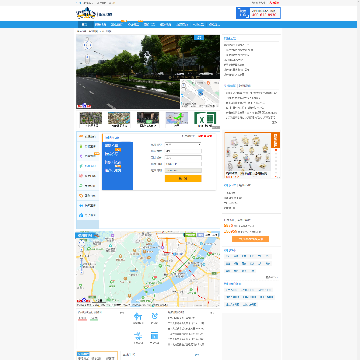Click the orange button in the right sidebar

click(x=250, y=239)
